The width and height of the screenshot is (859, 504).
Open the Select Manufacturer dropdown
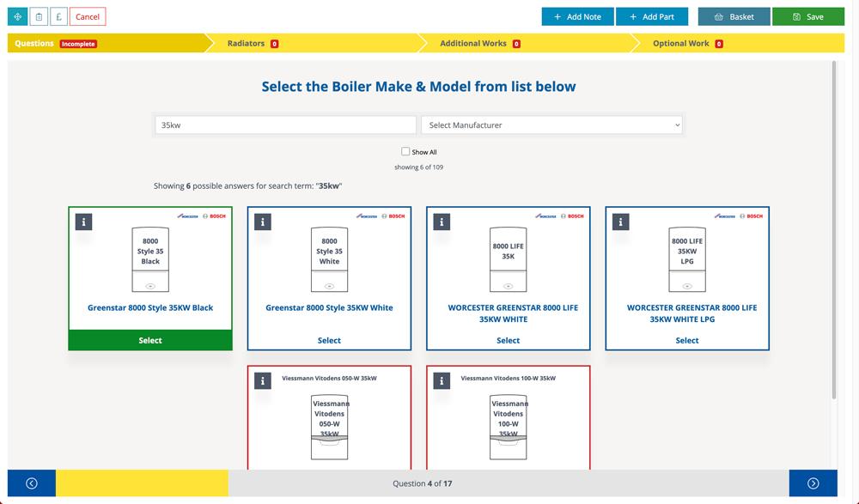click(x=551, y=125)
